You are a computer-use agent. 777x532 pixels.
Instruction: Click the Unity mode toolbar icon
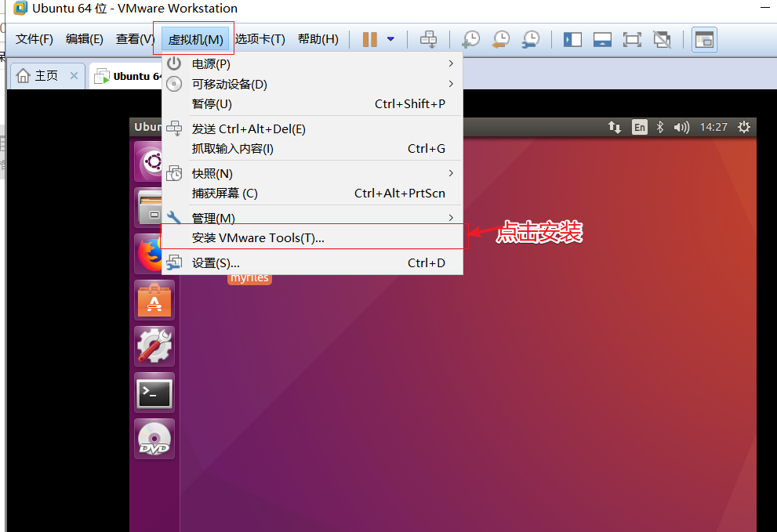(x=662, y=39)
